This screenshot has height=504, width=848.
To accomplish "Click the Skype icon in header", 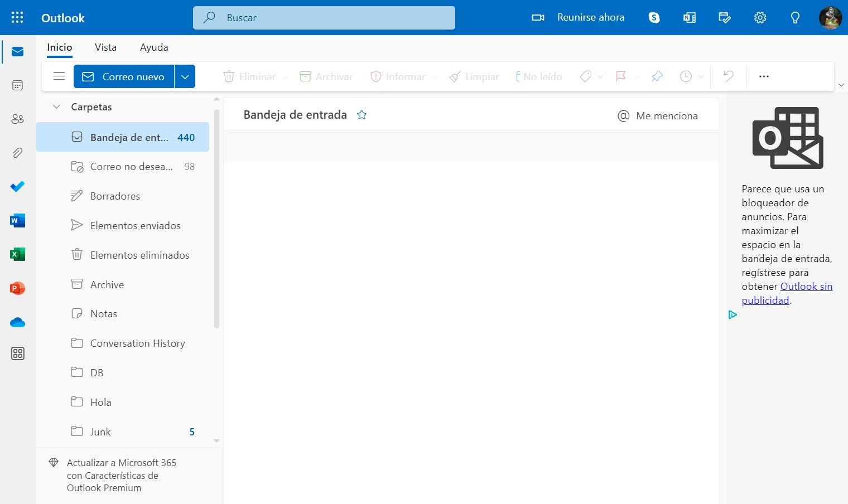I will 654,17.
